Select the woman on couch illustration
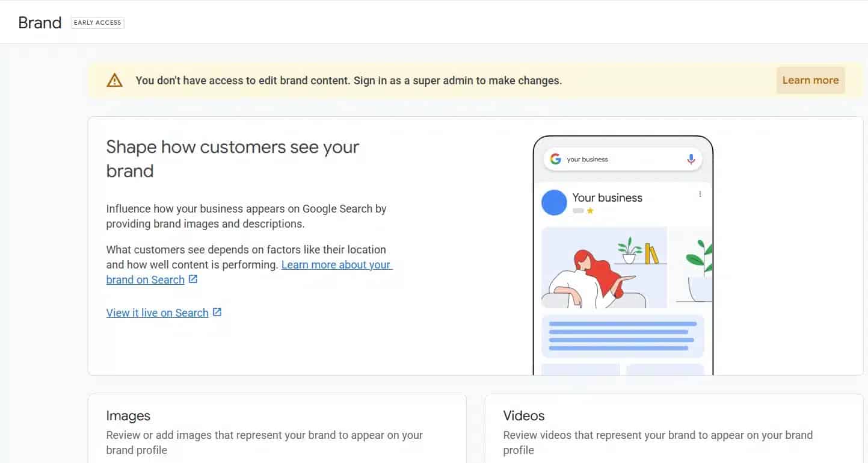868x463 pixels. (x=603, y=267)
